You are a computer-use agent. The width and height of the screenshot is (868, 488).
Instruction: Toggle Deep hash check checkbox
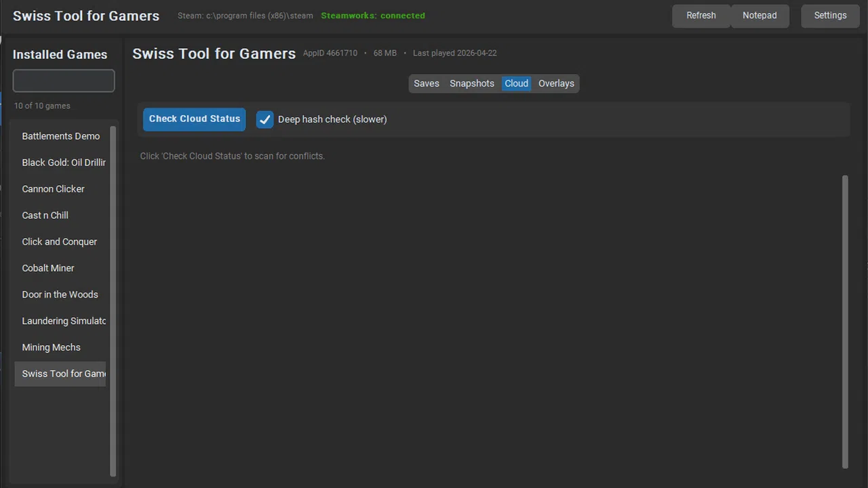pyautogui.click(x=264, y=119)
